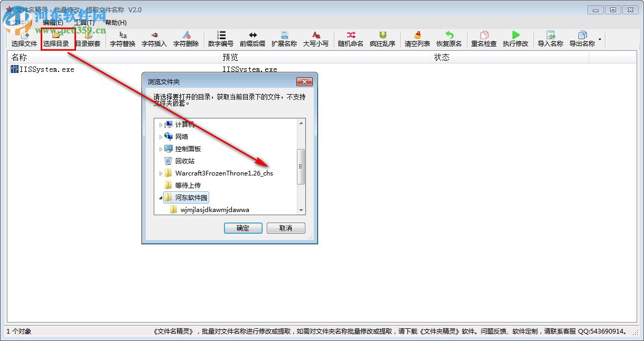
Task: Confirm the folder with 确定 button
Action: point(243,228)
